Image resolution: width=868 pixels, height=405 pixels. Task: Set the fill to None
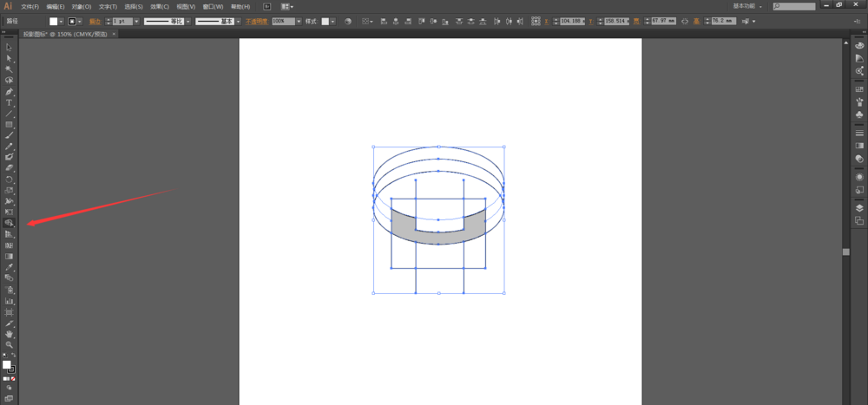[x=14, y=379]
